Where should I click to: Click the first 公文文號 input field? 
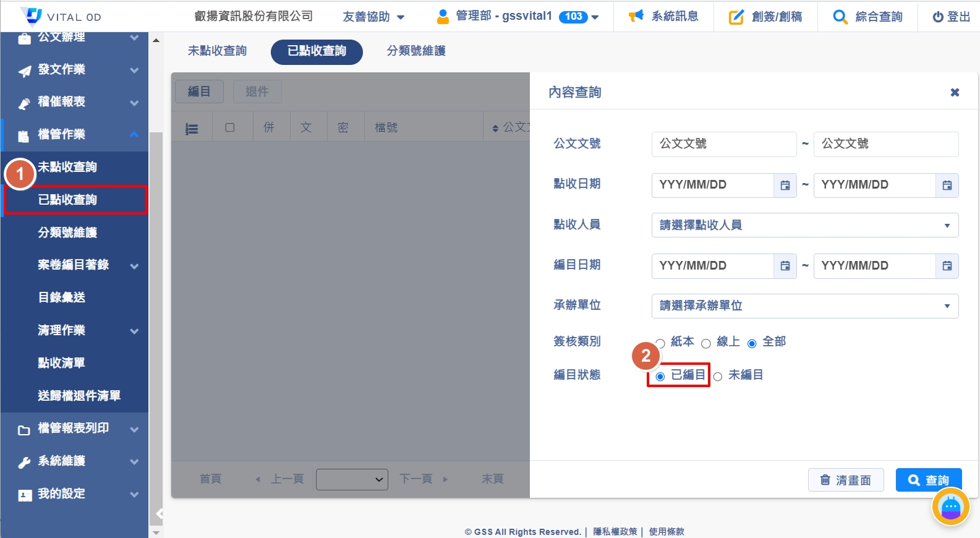pyautogui.click(x=723, y=144)
